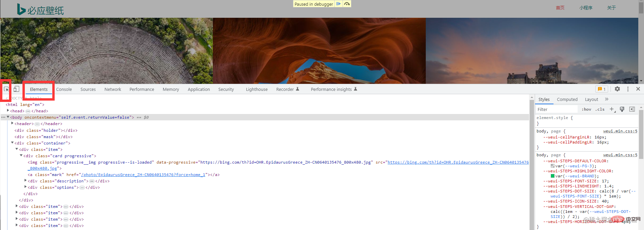Click the new style rule plus icon

(x=612, y=109)
